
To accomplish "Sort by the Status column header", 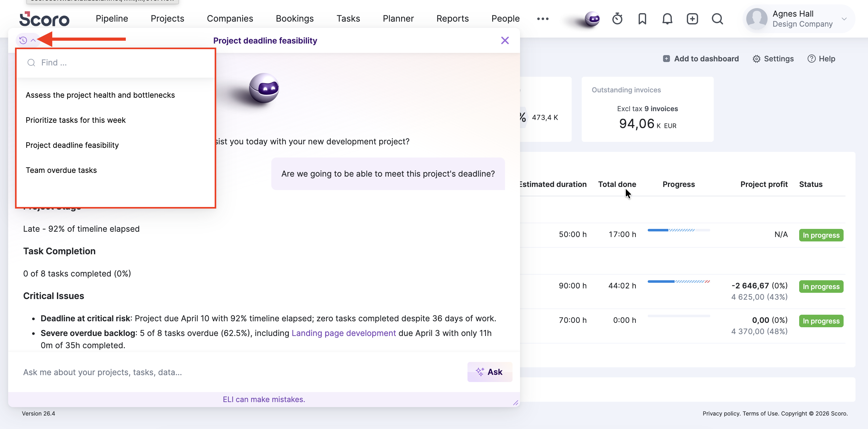I will [811, 184].
